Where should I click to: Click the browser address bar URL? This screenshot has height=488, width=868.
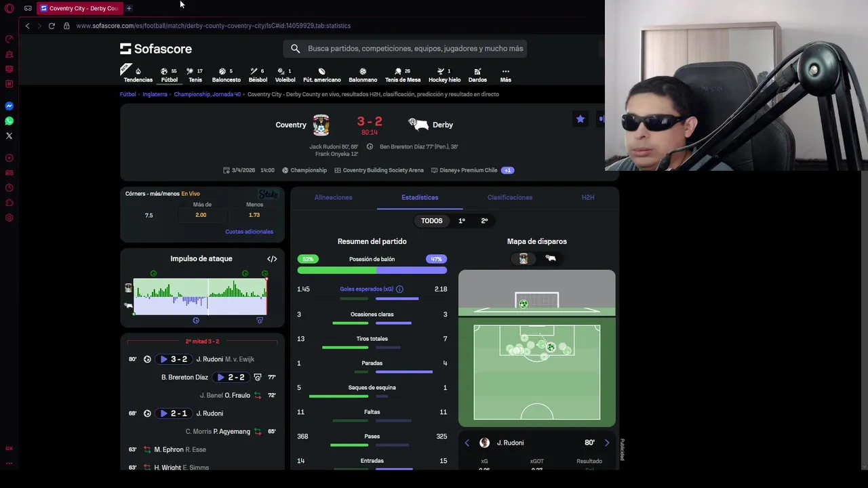click(213, 26)
